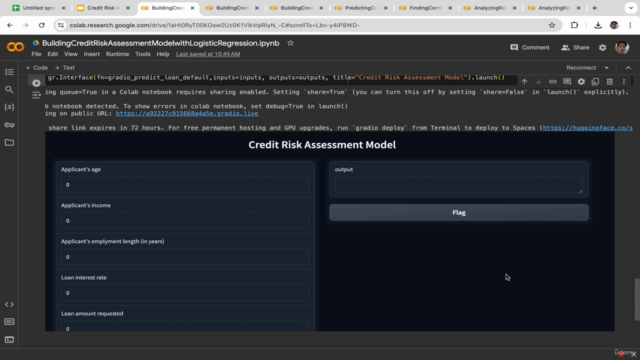
Task: Open browser downloads icon
Action: 598,25
